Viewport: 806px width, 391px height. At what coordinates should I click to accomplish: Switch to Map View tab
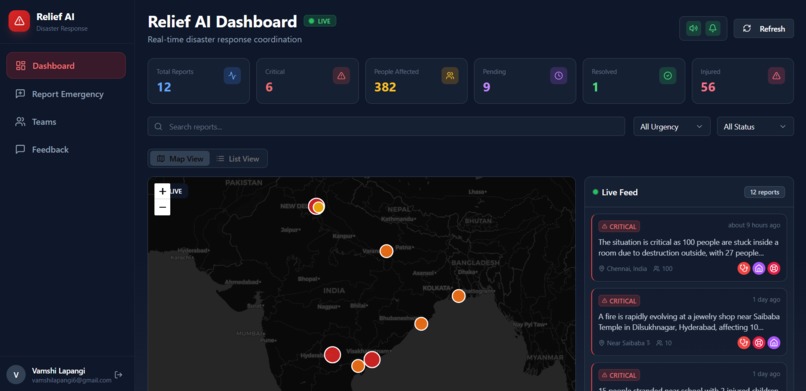180,159
